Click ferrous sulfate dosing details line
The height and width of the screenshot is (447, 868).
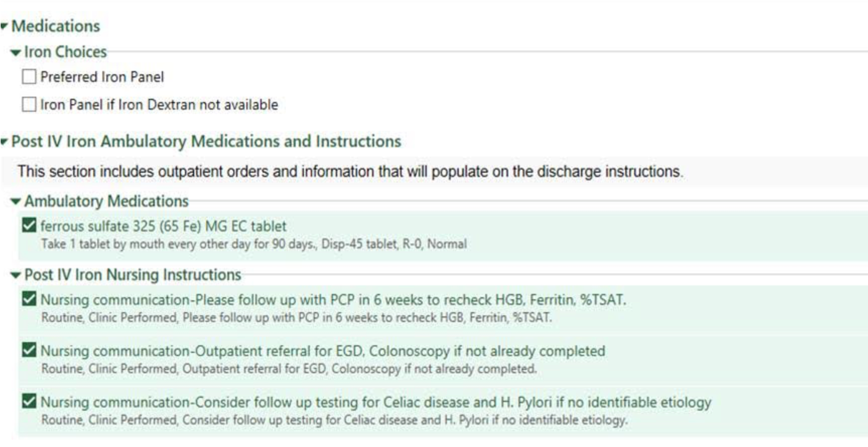tap(254, 244)
